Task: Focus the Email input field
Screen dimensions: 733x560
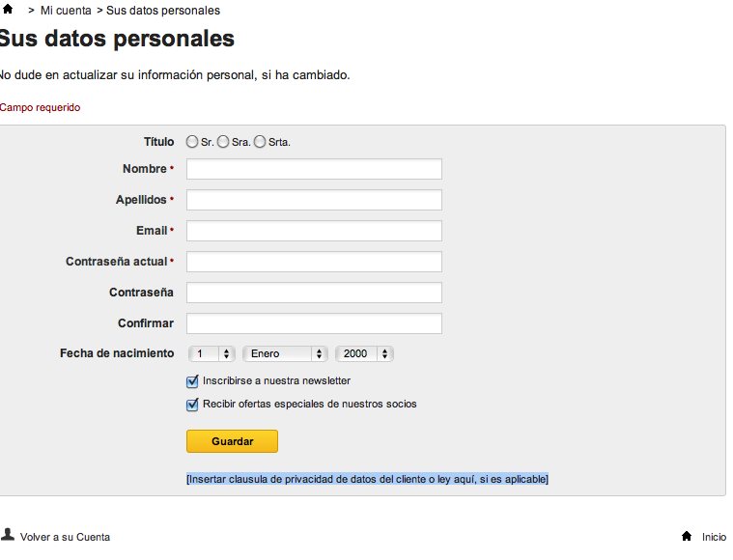Action: click(x=314, y=231)
